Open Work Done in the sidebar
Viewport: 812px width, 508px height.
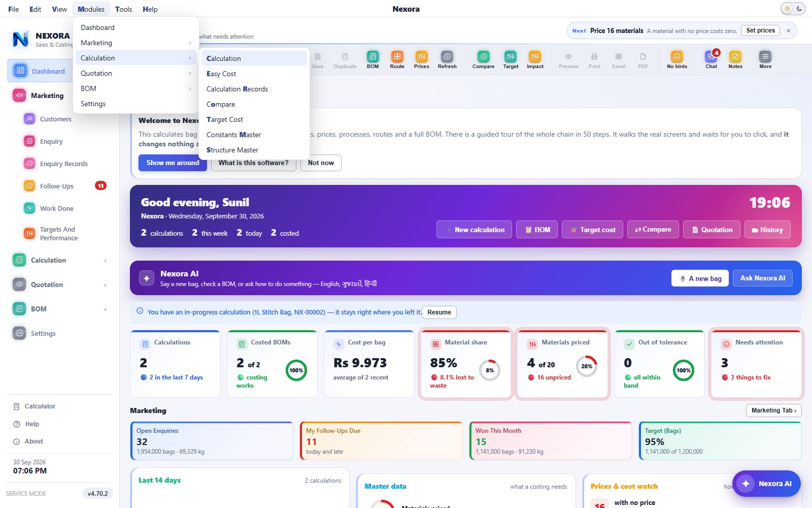click(x=57, y=208)
